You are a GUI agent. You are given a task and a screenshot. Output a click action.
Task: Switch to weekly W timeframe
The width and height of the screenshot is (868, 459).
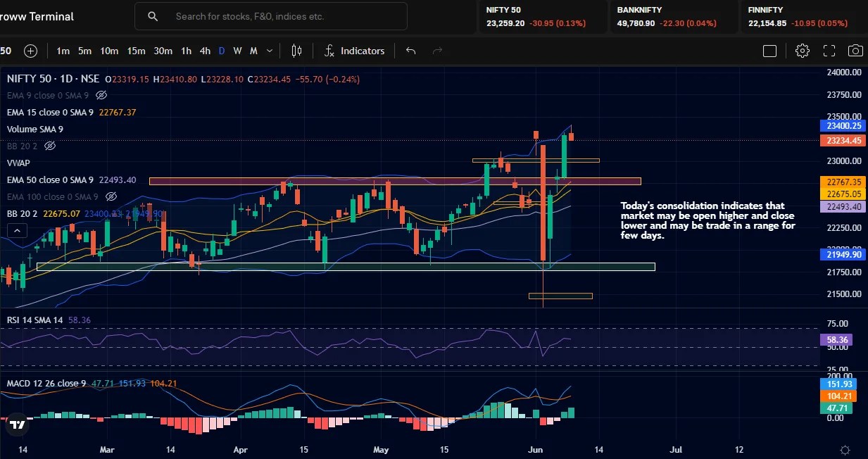(237, 51)
